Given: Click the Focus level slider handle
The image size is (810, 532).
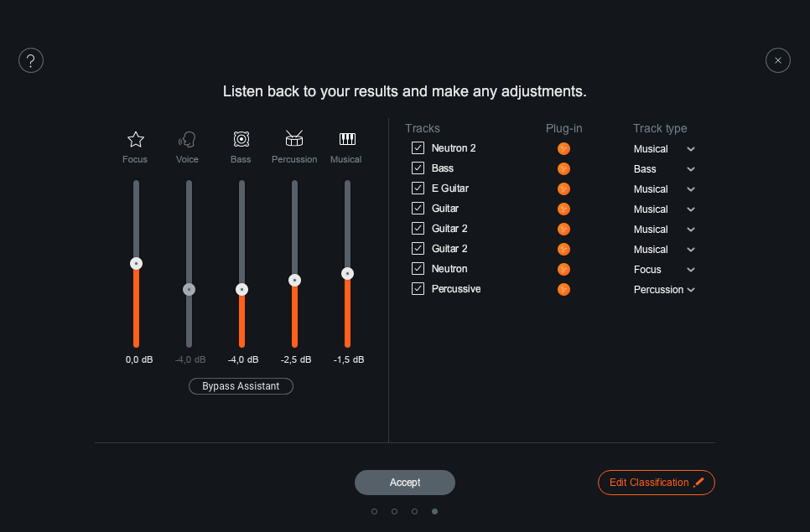Looking at the screenshot, I should click(x=136, y=263).
